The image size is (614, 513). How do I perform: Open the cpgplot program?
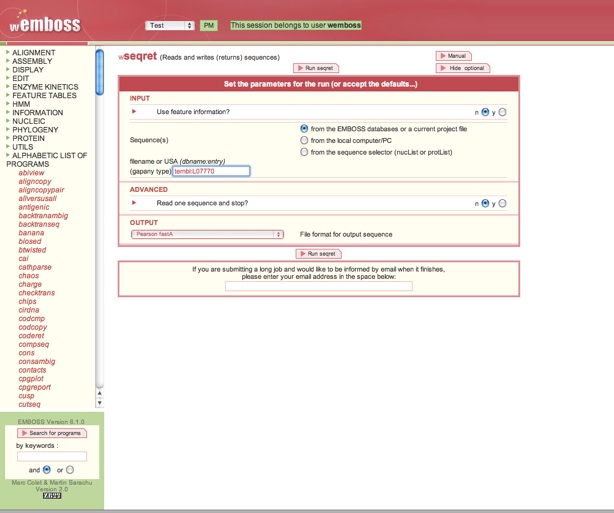31,379
